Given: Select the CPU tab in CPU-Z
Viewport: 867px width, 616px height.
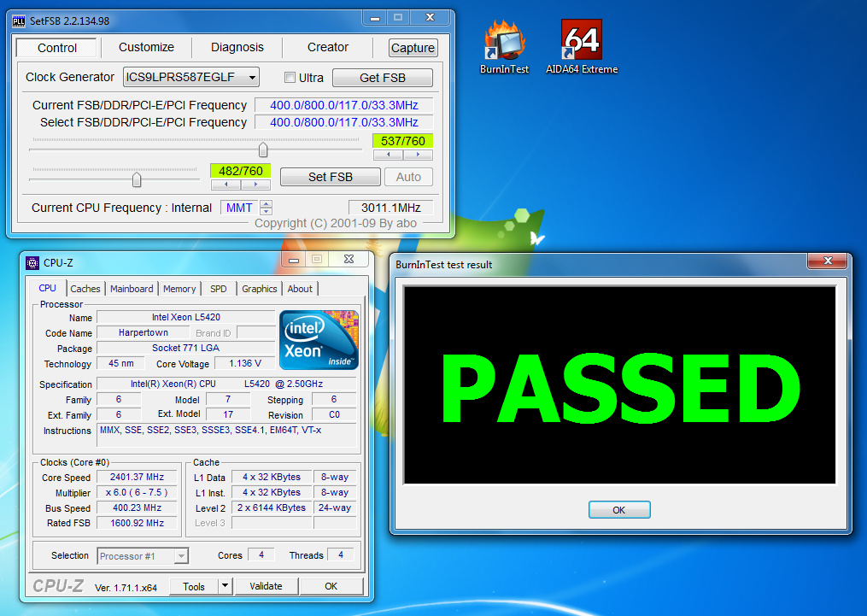Looking at the screenshot, I should tap(48, 288).
